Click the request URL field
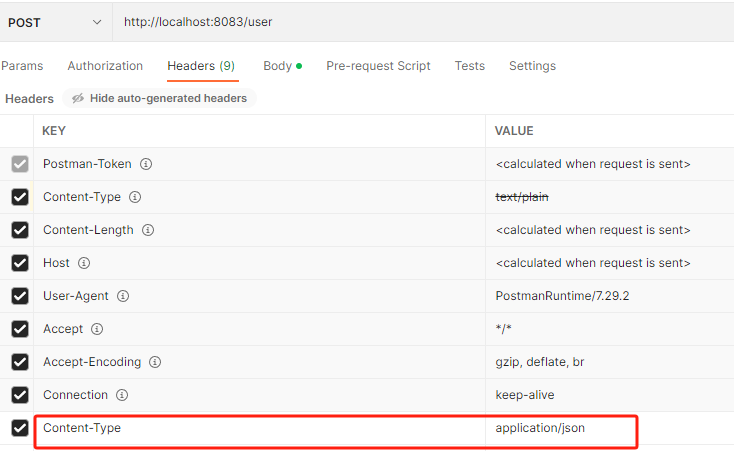Viewport: 734px width, 451px height. click(x=423, y=22)
